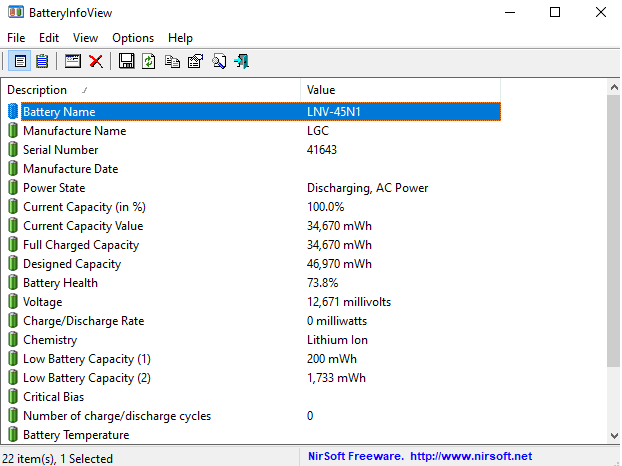Click the battery icon beside Designed Capacity
The image size is (622, 466).
tap(13, 264)
